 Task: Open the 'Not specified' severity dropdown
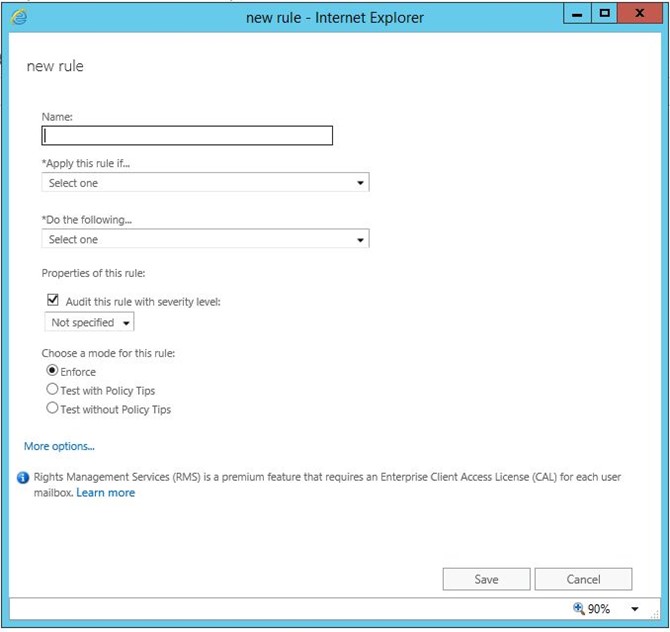point(89,322)
